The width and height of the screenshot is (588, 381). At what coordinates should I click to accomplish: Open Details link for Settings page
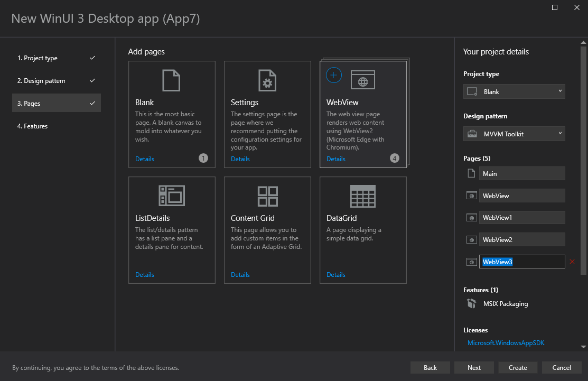[240, 159]
